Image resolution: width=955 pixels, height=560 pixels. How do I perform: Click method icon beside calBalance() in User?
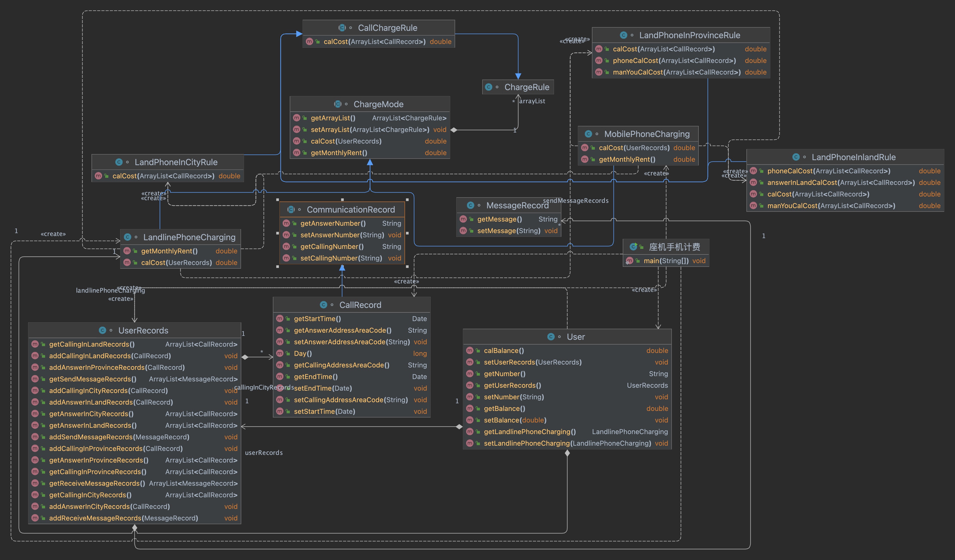click(x=470, y=351)
